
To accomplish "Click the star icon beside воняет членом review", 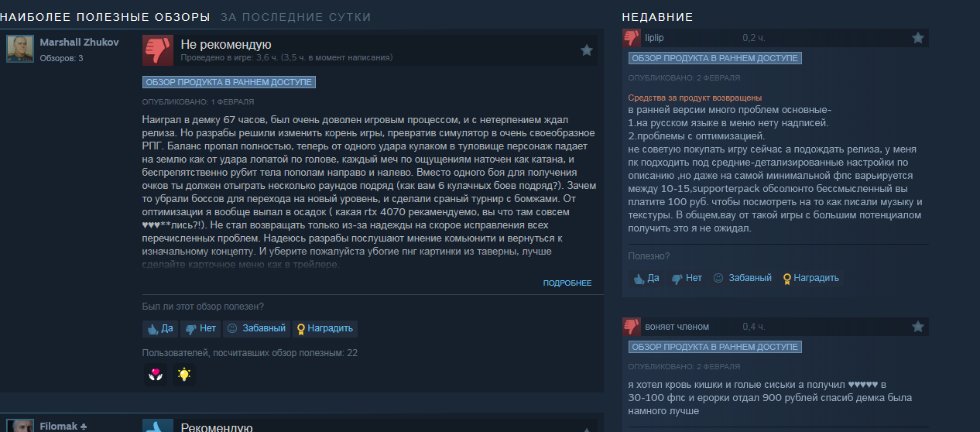I will tap(918, 326).
